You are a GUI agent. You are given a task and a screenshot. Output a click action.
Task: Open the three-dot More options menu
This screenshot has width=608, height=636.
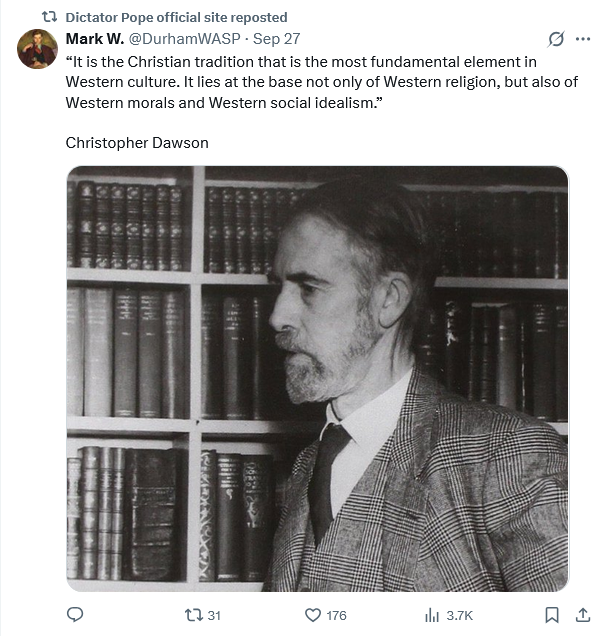coord(583,39)
